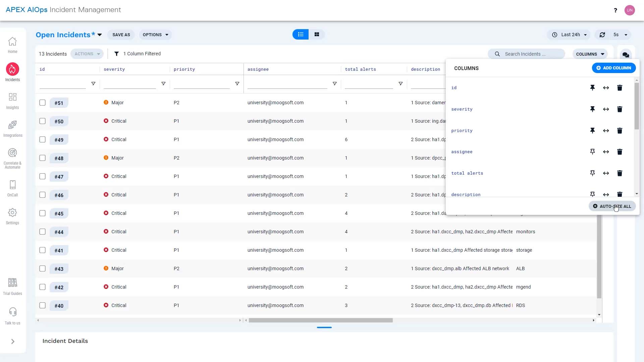Viewport: 644px width, 362px height.
Task: Select checkbox for incident #45
Action: pos(43,214)
